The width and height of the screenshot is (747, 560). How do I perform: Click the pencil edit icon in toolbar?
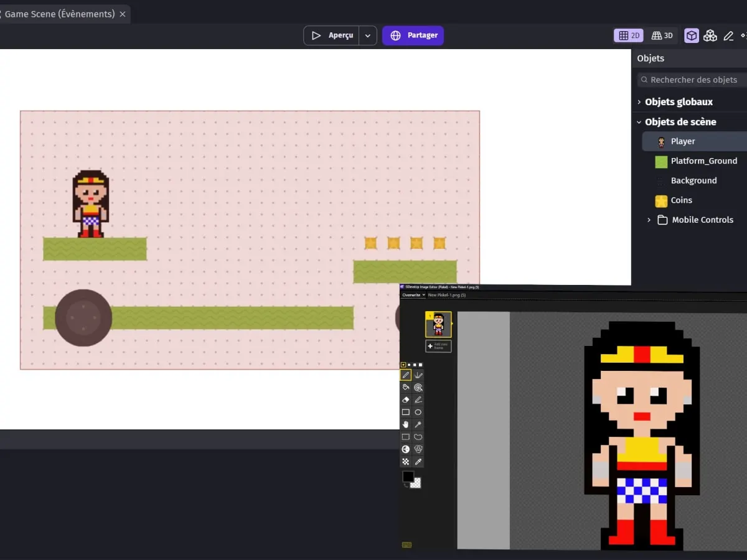pos(728,35)
